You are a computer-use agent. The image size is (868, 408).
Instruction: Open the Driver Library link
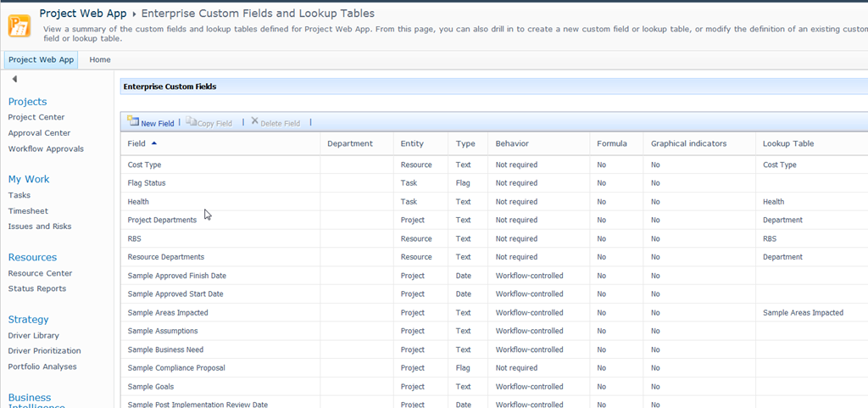point(34,336)
